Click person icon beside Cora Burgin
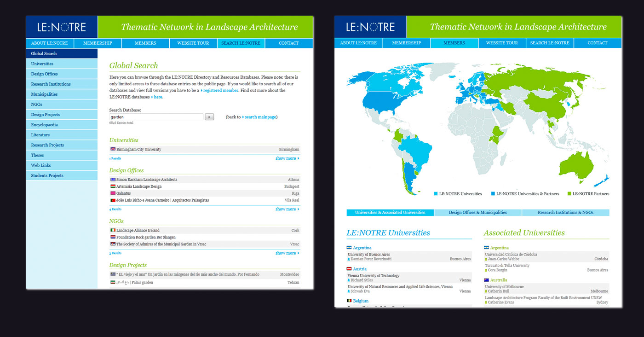Viewport: 644px width, 337px height. coord(486,270)
